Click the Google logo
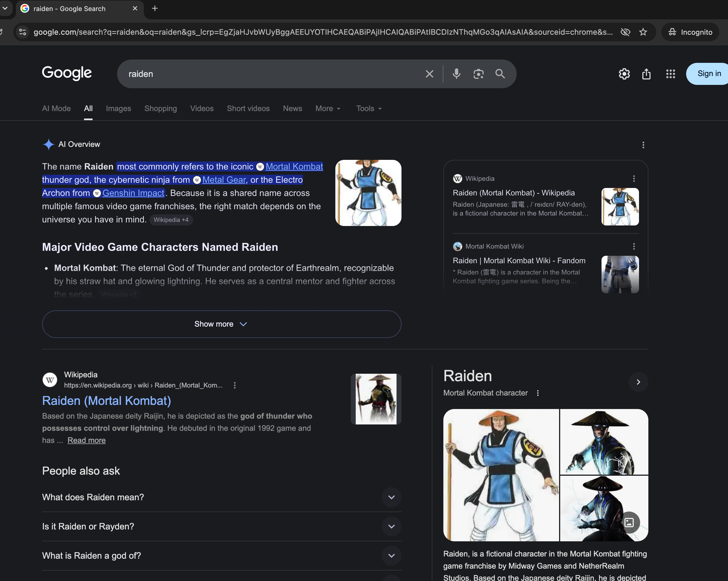This screenshot has width=728, height=581. (67, 73)
